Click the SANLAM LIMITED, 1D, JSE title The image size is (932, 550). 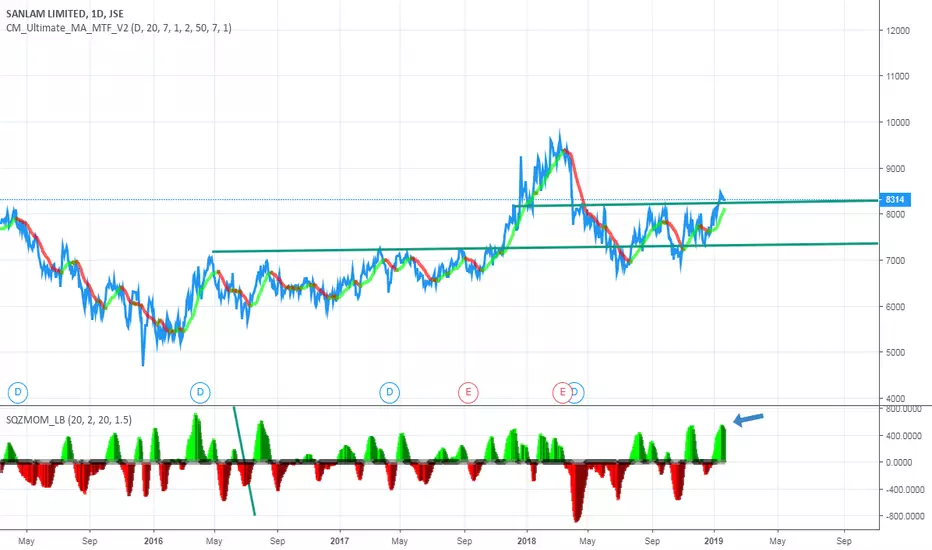(65, 14)
